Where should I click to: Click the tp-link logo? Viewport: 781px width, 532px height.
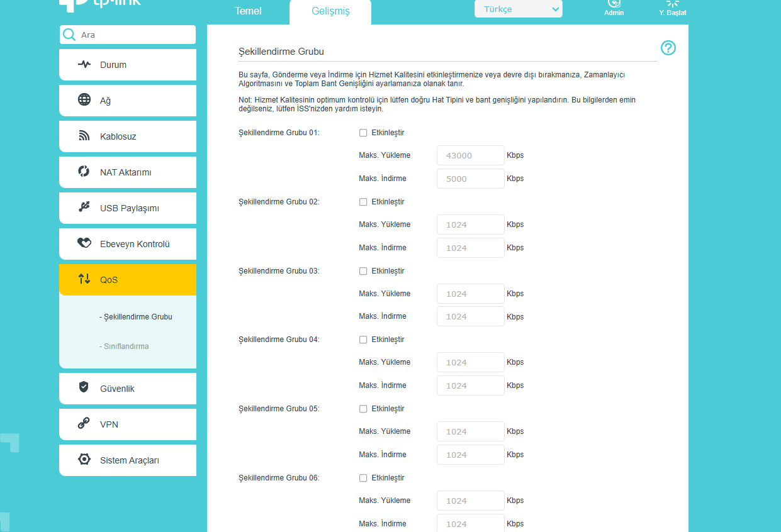pyautogui.click(x=101, y=4)
